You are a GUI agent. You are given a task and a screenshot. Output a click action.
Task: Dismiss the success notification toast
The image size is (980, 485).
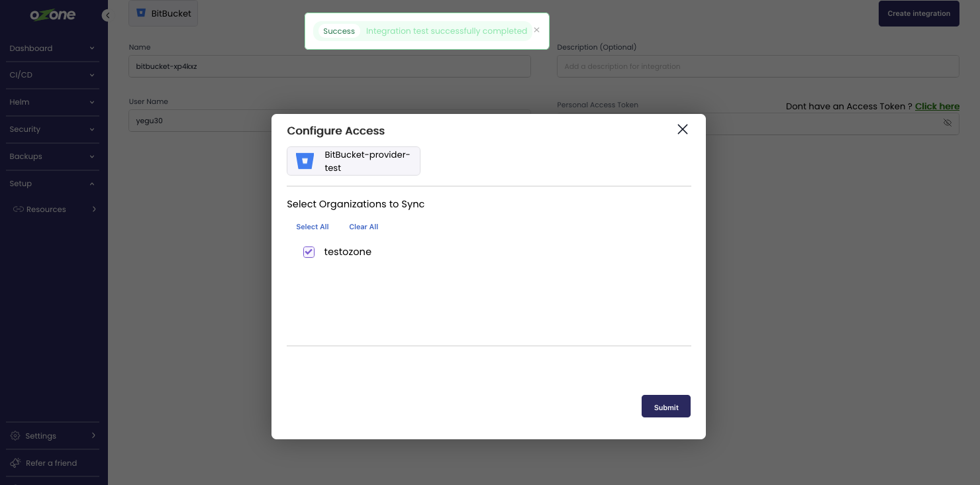click(536, 30)
